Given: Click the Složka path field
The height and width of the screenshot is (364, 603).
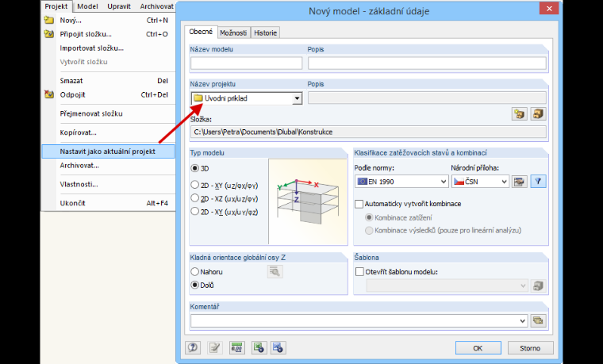Looking at the screenshot, I should point(368,132).
